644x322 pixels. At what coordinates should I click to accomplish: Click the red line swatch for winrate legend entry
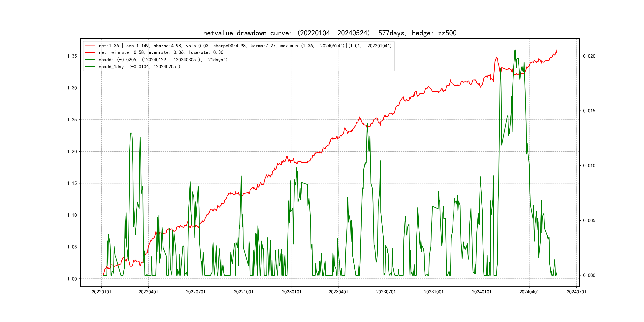[90, 52]
